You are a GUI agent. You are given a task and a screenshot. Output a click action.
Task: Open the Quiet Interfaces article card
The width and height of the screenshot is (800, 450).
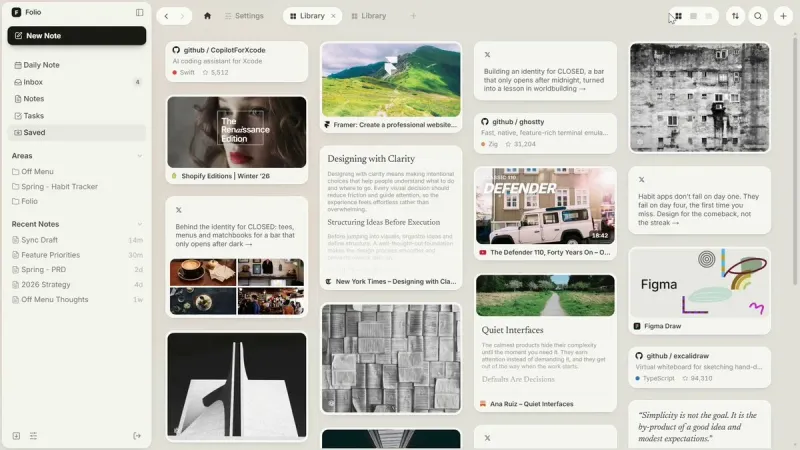(545, 342)
